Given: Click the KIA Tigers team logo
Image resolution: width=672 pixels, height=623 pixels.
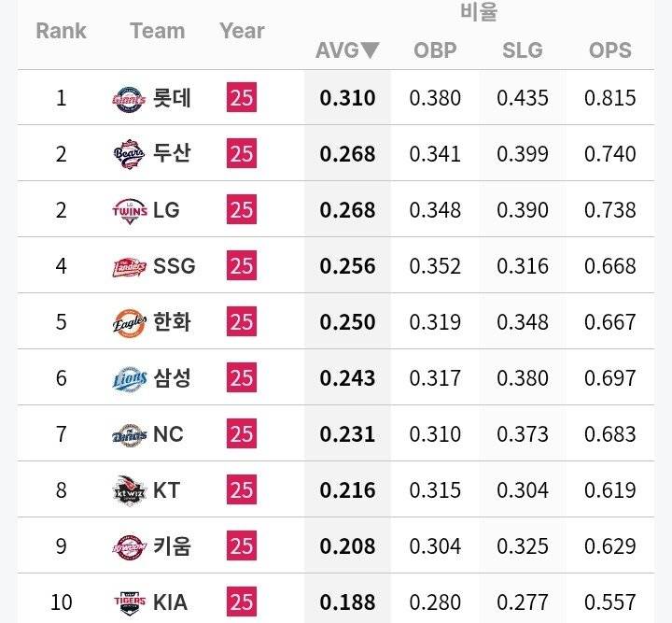Looking at the screenshot, I should [129, 602].
